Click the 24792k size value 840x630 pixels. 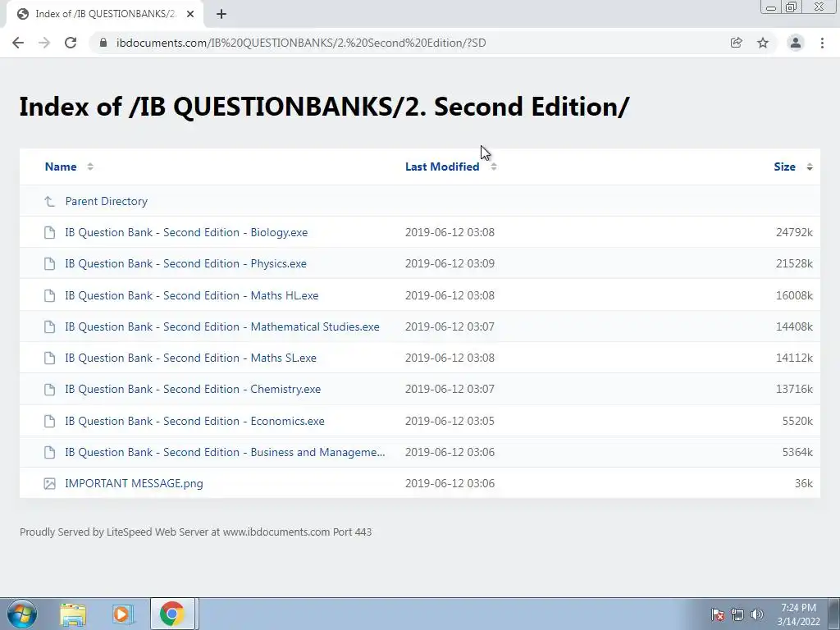794,232
